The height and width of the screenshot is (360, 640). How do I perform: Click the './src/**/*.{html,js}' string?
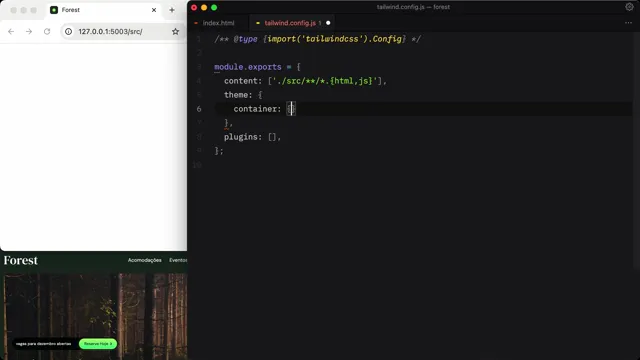[x=324, y=81]
